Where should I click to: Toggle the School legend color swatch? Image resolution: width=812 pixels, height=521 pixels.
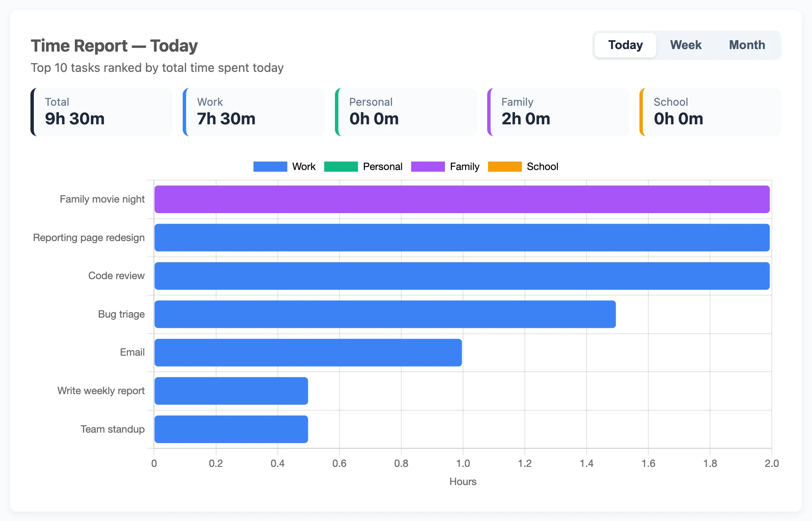pos(505,167)
